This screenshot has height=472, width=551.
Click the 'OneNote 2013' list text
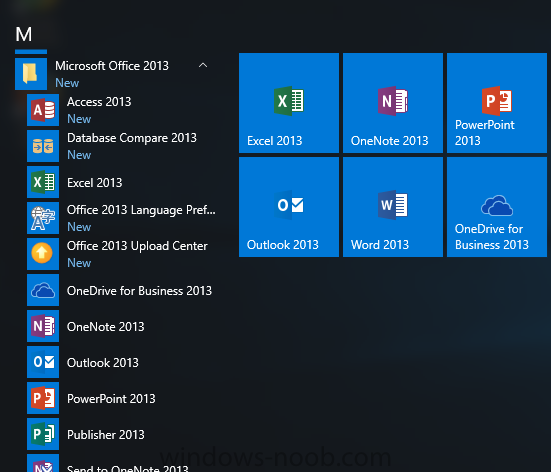point(105,327)
